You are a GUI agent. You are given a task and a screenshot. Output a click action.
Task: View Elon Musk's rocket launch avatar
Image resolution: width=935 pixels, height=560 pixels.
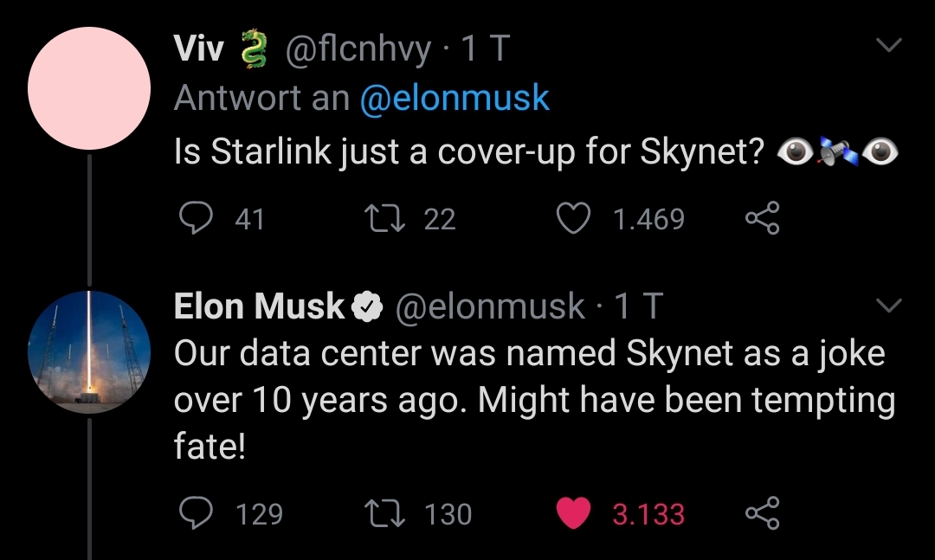(89, 351)
